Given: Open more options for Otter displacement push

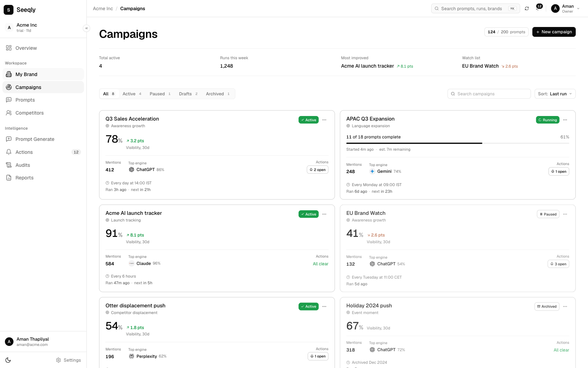Looking at the screenshot, I should [x=324, y=306].
